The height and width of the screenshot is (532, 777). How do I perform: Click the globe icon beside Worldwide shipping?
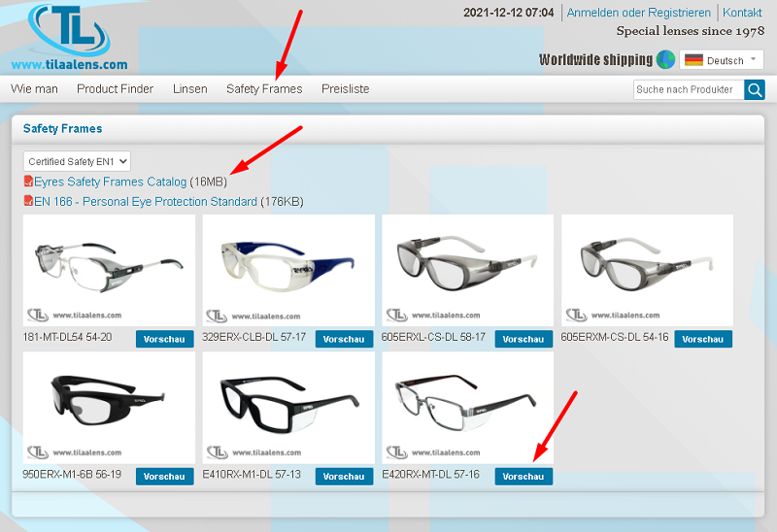[x=665, y=59]
